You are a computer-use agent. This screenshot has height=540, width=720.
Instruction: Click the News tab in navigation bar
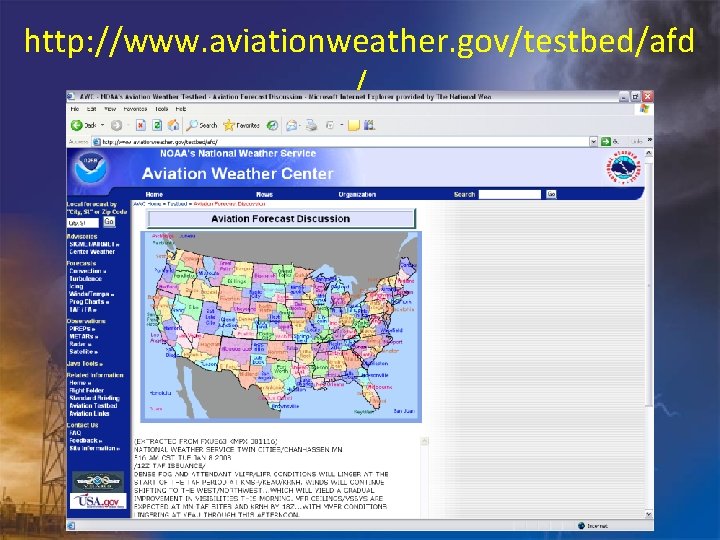pos(264,194)
